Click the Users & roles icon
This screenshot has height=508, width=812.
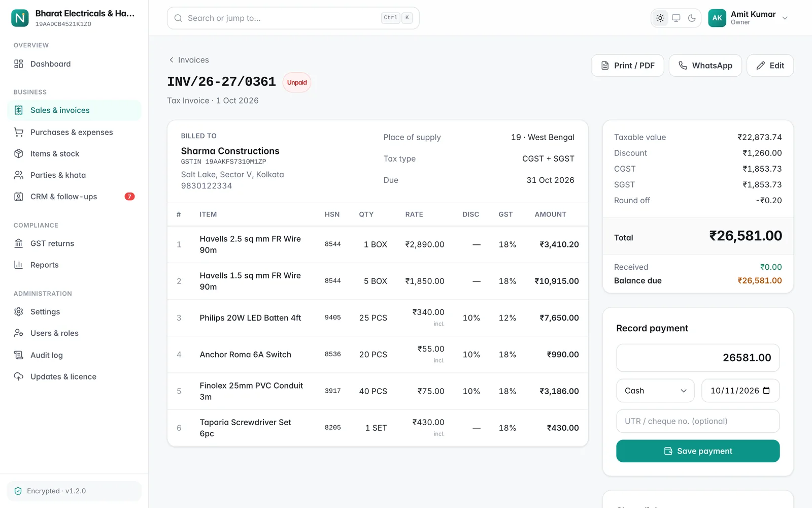coord(19,333)
